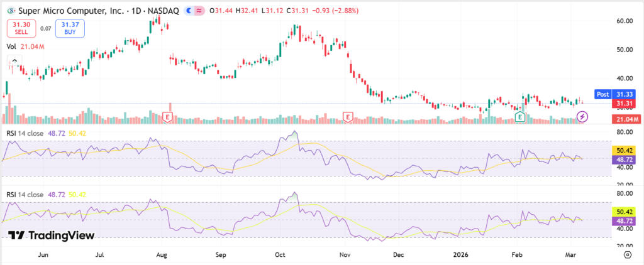Click the Jun label on the time axis
This screenshot has width=644, height=265.
point(43,254)
